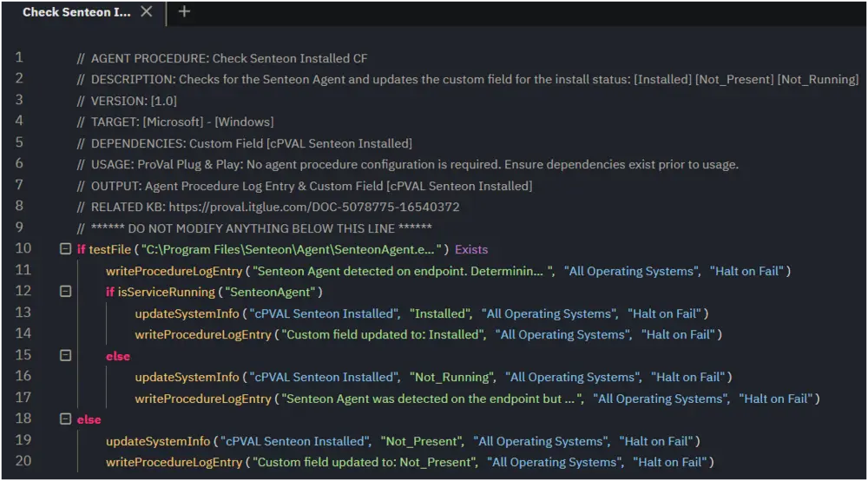Click the Exists keyword on line 10
868x481 pixels.
[471, 250]
